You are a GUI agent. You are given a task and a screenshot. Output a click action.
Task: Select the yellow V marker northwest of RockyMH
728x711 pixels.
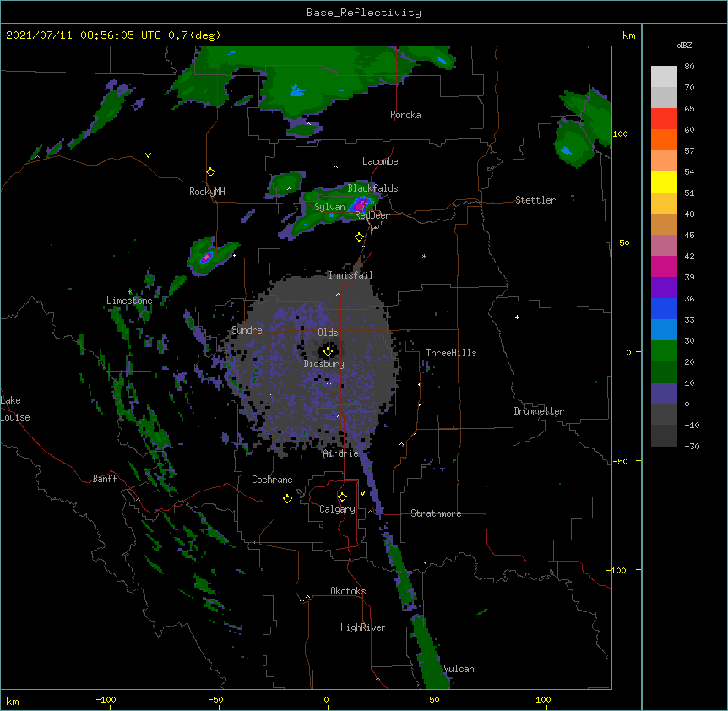[x=148, y=155]
